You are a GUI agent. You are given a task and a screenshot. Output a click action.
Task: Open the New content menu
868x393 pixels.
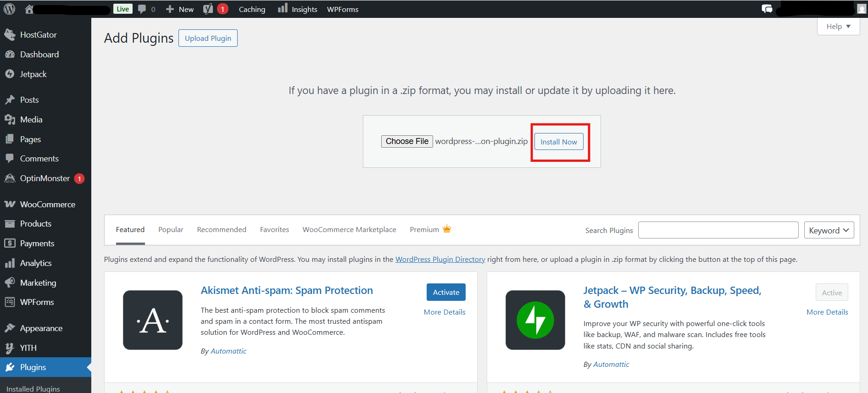pyautogui.click(x=180, y=9)
